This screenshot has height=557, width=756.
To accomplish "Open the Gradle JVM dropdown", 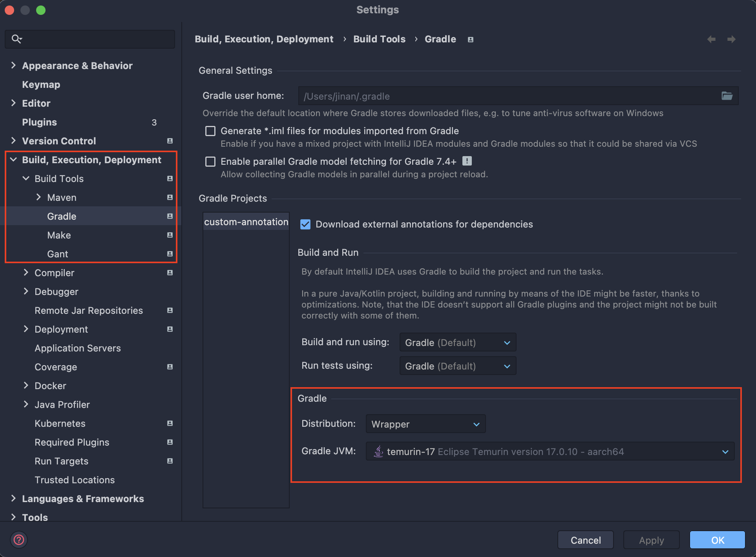I will [x=550, y=451].
